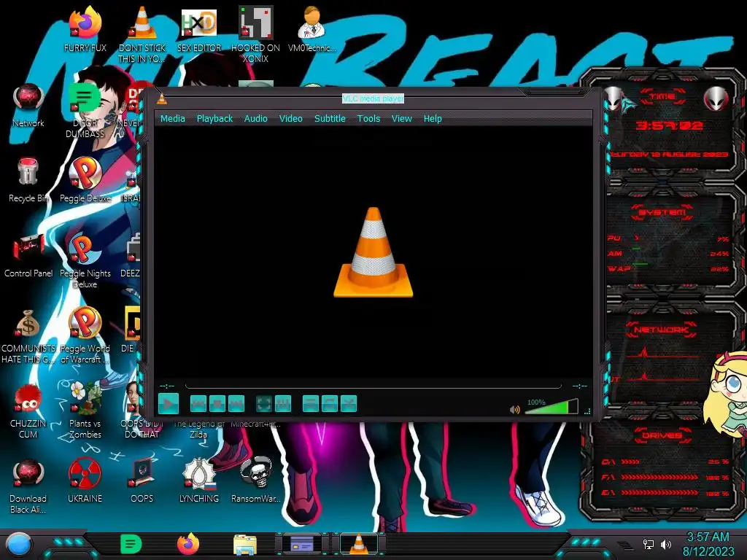Select the HxD hex editor shortcut
The height and width of the screenshot is (560, 747).
click(199, 29)
